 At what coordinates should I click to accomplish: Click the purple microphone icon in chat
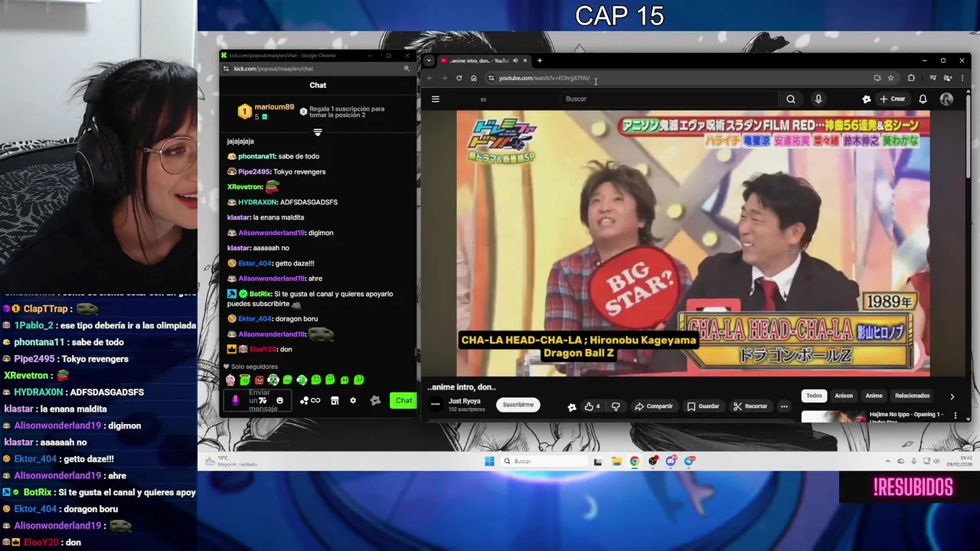[x=235, y=400]
